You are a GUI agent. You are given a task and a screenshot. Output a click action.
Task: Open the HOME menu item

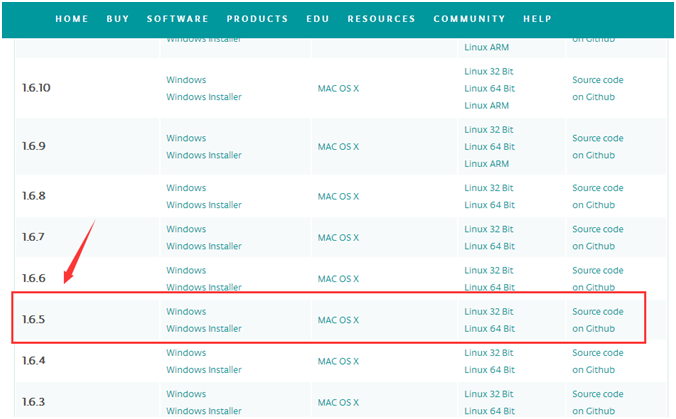click(72, 19)
